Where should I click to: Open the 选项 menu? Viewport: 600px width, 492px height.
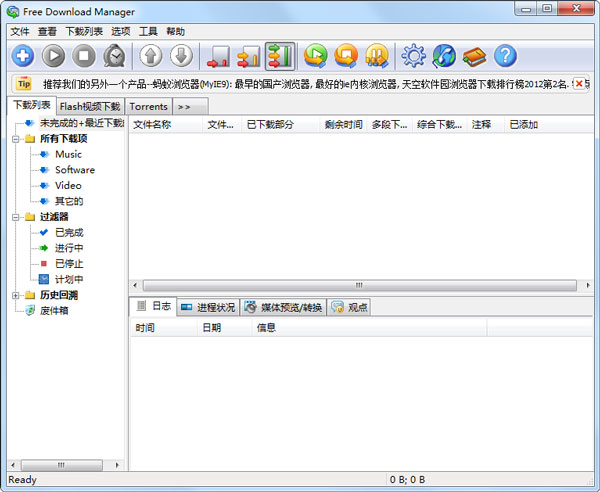pos(121,31)
